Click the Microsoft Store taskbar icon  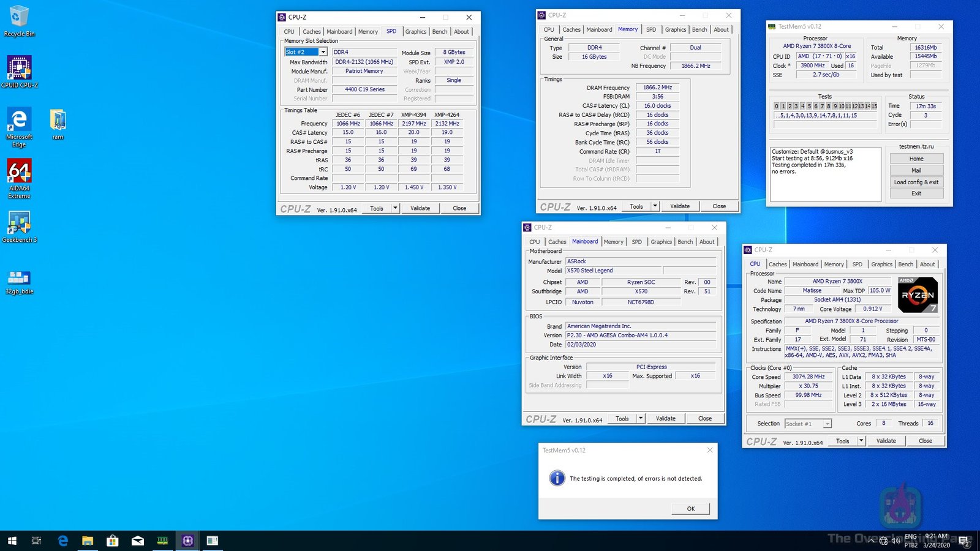[113, 541]
